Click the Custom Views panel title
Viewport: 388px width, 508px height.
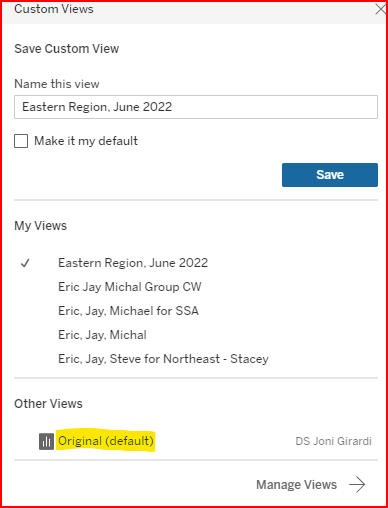click(54, 9)
